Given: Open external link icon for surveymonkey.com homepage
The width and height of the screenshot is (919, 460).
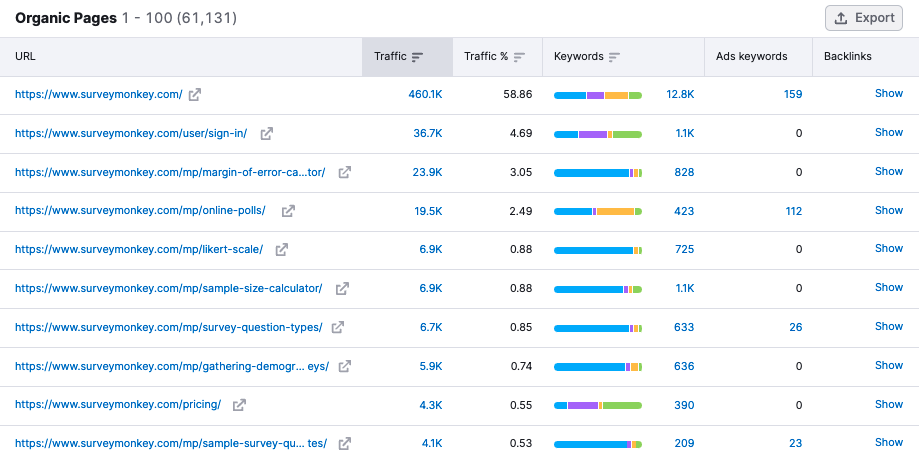Looking at the screenshot, I should point(195,95).
